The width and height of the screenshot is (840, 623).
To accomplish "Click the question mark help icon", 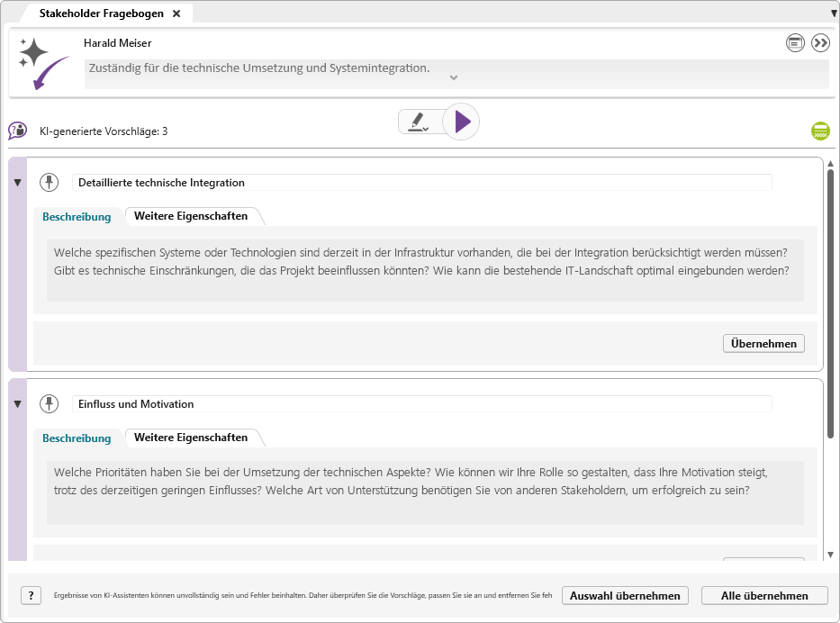I will 32,595.
